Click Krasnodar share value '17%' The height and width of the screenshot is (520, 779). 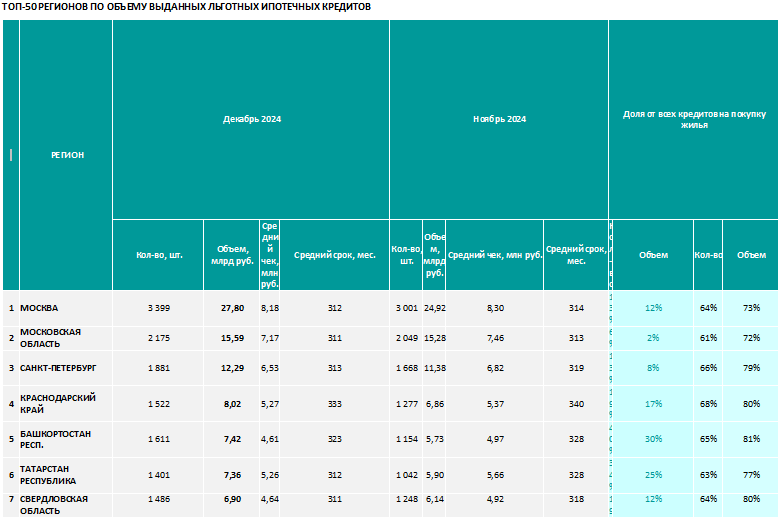point(653,404)
